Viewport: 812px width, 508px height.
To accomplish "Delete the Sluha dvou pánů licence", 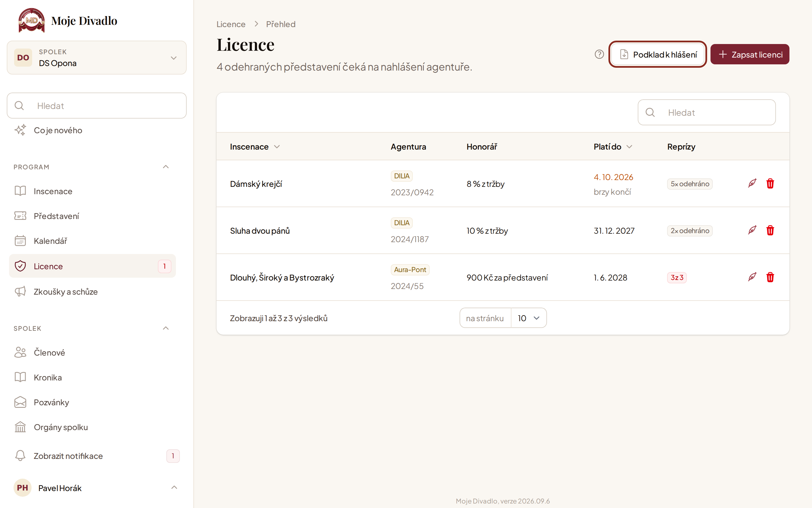I will pos(770,231).
